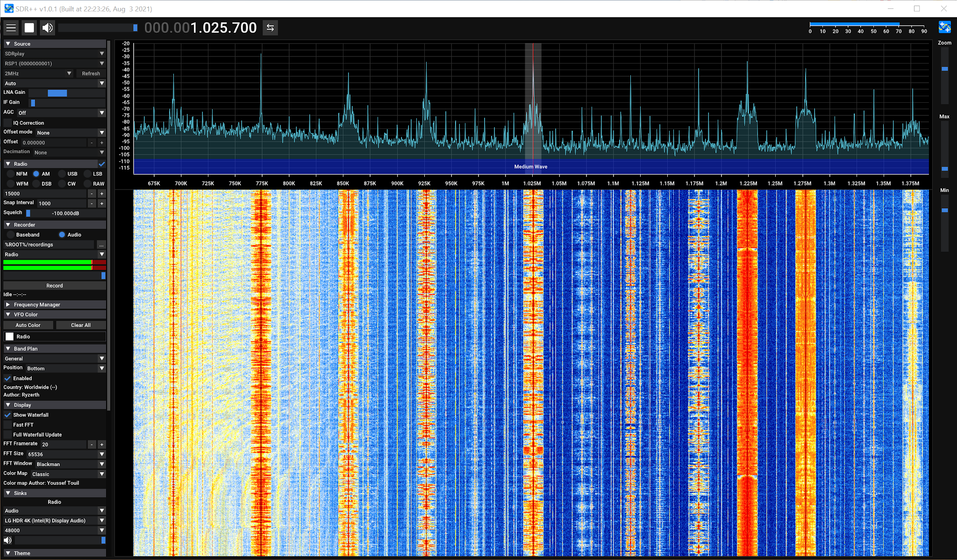The width and height of the screenshot is (957, 560).
Task: Open the main hamburger menu
Action: tap(11, 28)
